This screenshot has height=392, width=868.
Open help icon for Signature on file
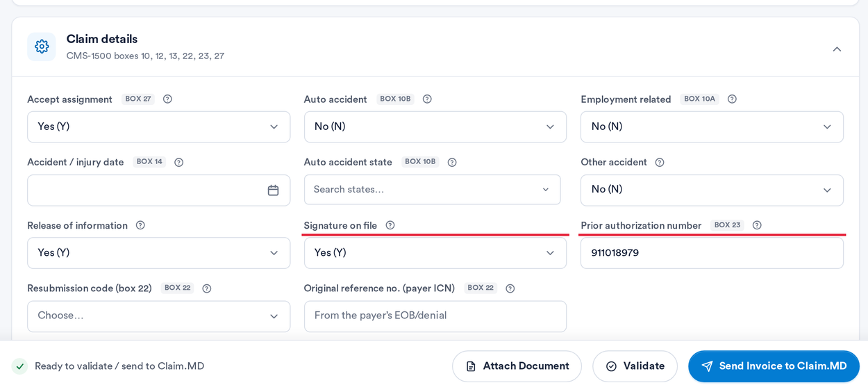[390, 225]
